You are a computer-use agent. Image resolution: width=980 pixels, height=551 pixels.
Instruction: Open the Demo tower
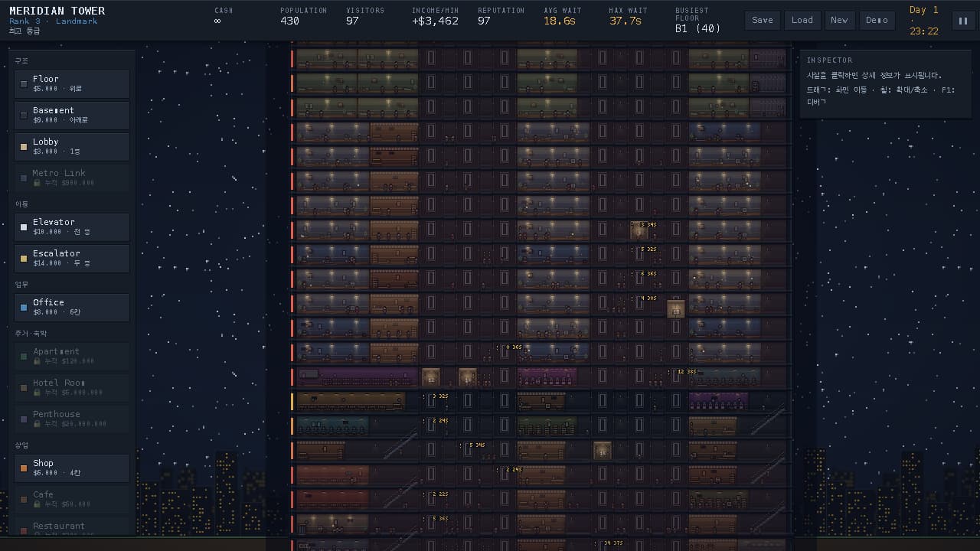pos(877,21)
